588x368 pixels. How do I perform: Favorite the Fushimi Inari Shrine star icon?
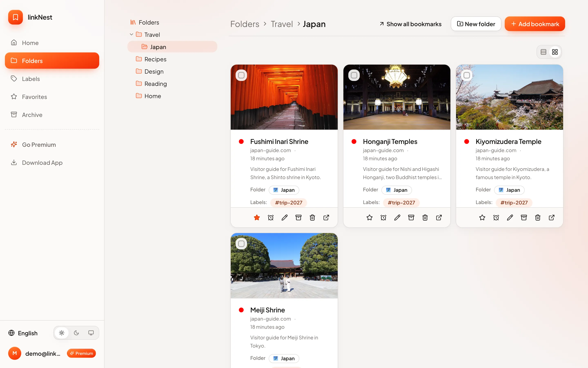[257, 217]
